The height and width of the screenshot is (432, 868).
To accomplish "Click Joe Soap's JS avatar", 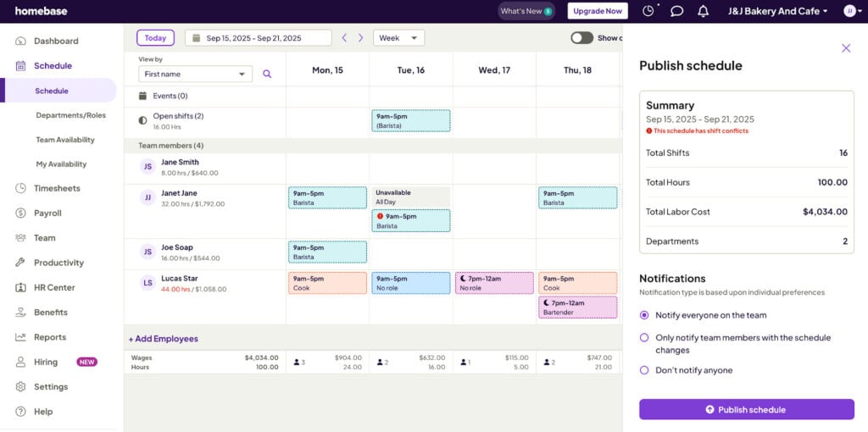I will pyautogui.click(x=147, y=252).
